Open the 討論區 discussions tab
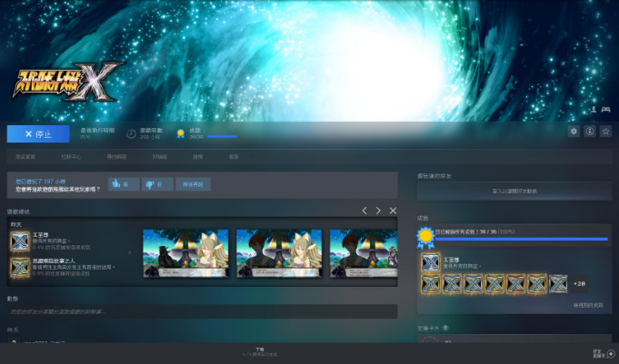 click(x=159, y=157)
